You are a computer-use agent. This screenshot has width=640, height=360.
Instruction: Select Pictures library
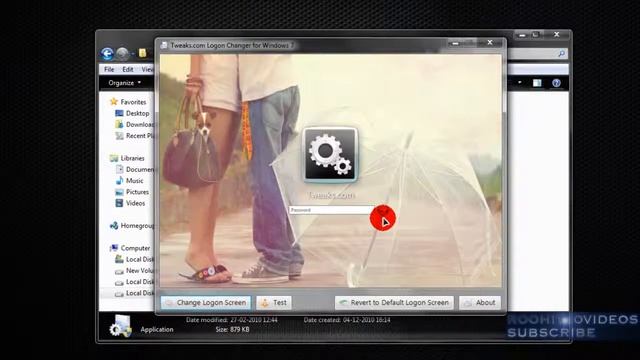137,192
